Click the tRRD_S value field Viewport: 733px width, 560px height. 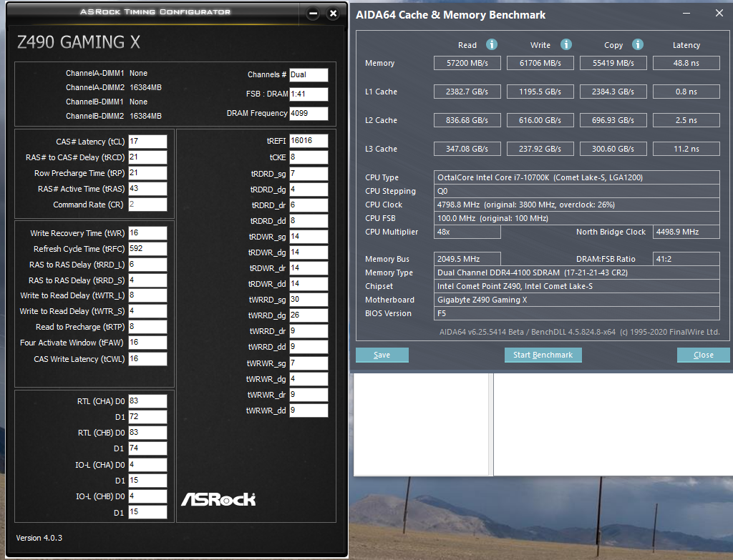[147, 280]
